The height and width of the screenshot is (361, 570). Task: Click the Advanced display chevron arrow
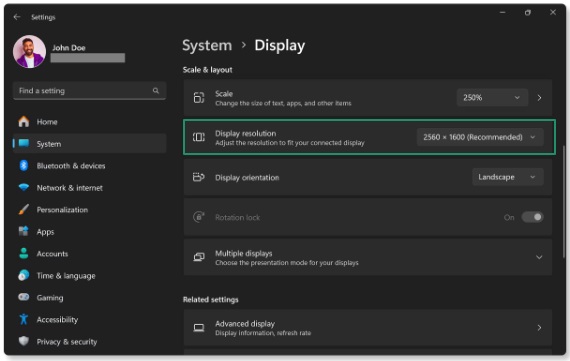[539, 328]
